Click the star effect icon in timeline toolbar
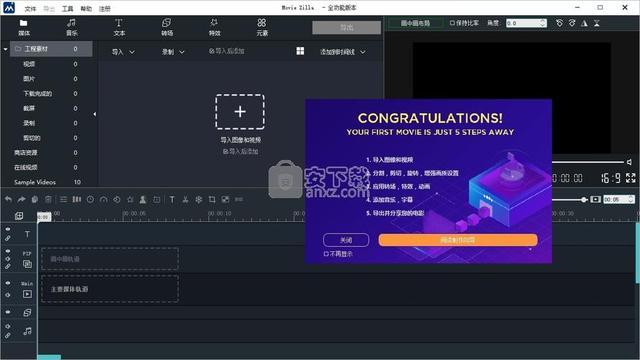This screenshot has height=360, width=640. pyautogui.click(x=130, y=199)
